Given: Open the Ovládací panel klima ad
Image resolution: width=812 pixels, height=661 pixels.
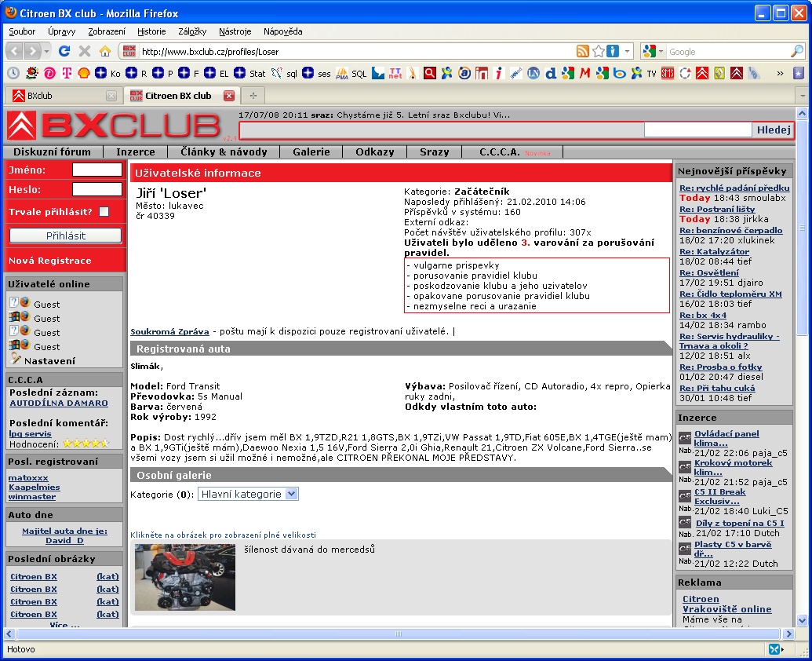Looking at the screenshot, I should coord(726,438).
